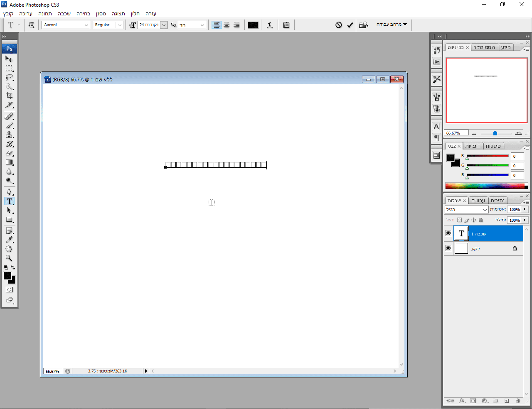Select the Zoom tool in toolbox
532x409 pixels.
click(x=9, y=258)
